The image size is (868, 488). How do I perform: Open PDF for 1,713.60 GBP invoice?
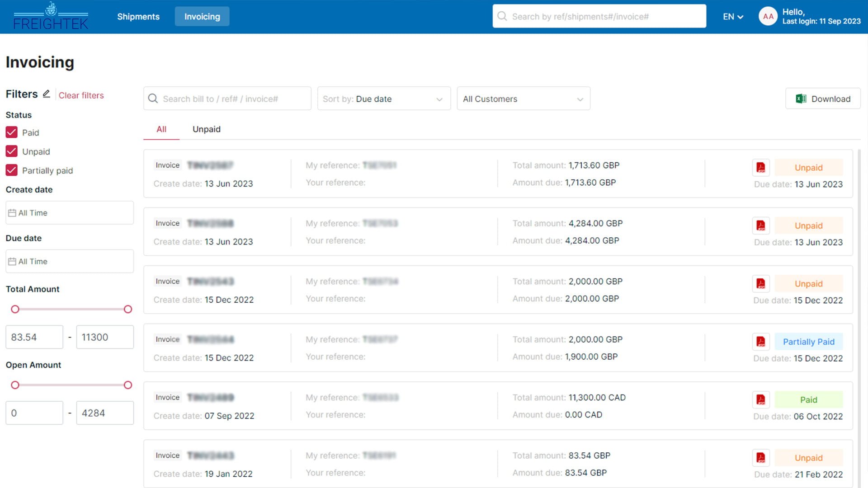pyautogui.click(x=761, y=168)
